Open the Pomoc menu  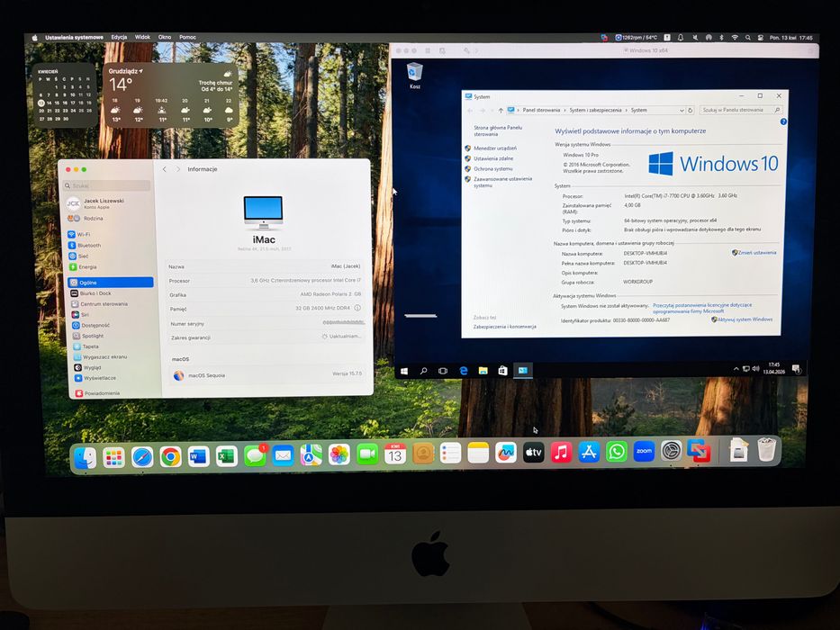pos(187,38)
